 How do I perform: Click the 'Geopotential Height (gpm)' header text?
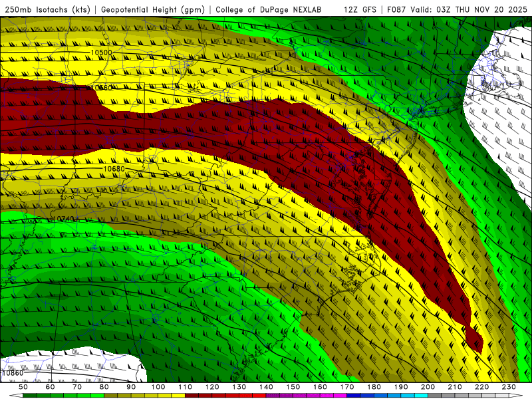153,9
